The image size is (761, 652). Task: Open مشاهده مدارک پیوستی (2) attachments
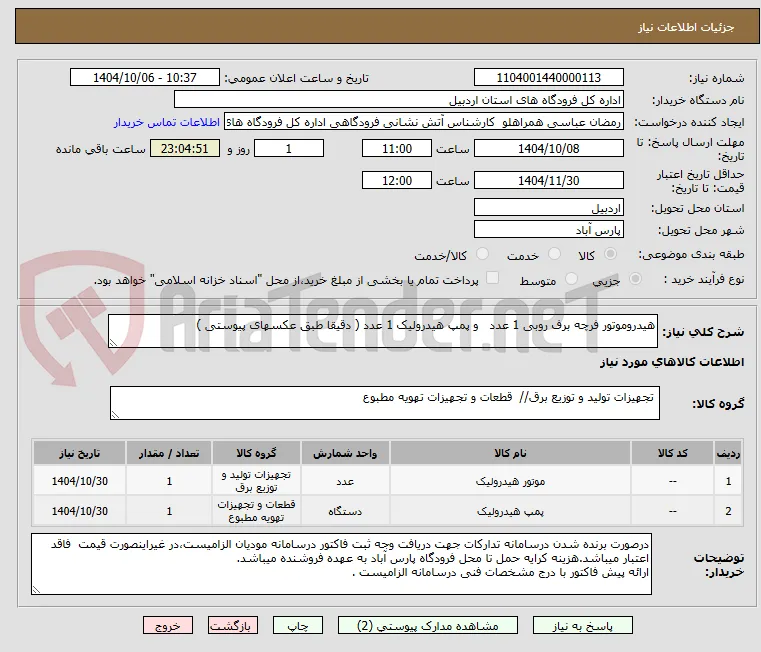tap(428, 625)
